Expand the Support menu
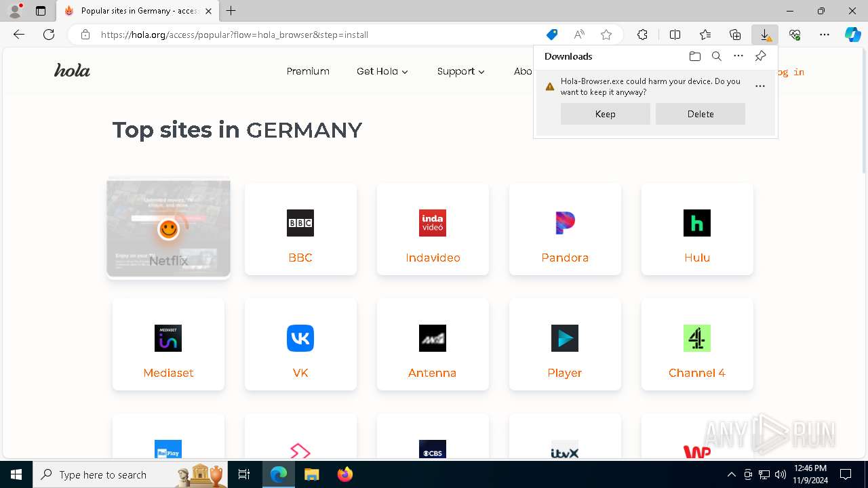Screen dimensions: 868x488 click(x=461, y=71)
